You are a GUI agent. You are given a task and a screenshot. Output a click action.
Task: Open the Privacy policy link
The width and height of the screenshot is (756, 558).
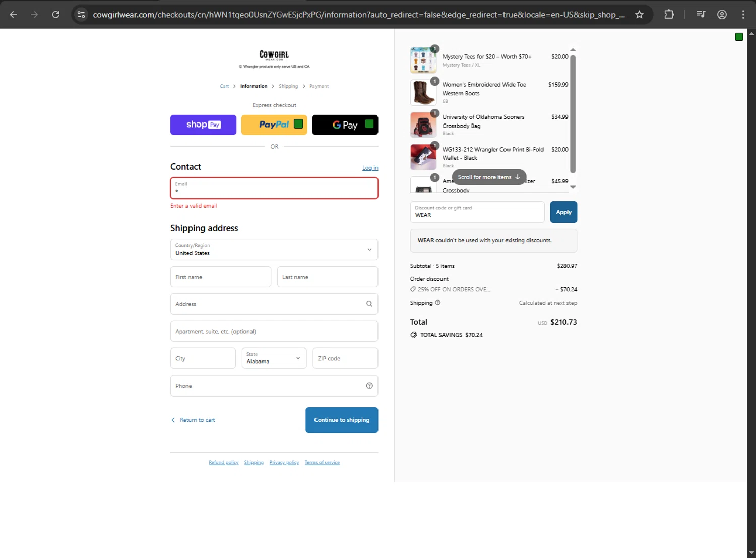(284, 463)
